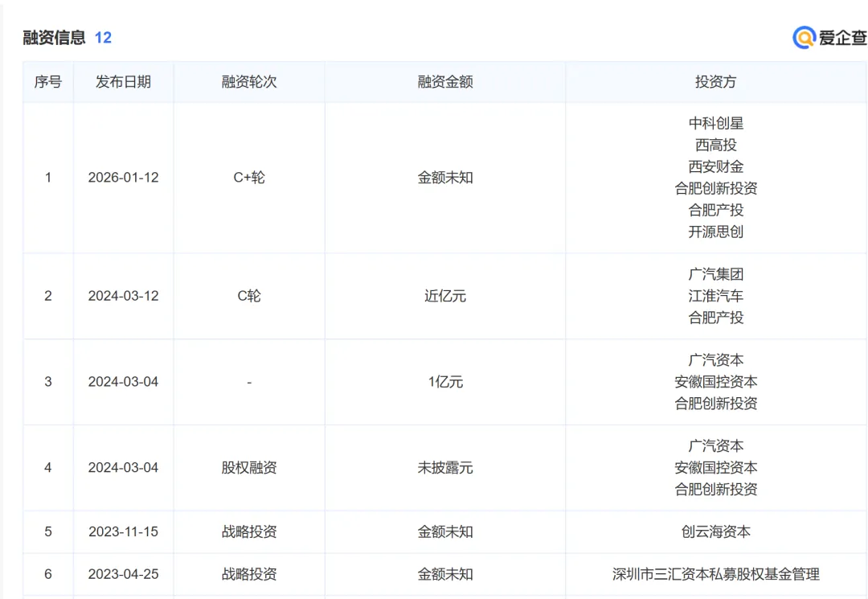Select 战略投资 in the 2023-04-25 row
Image resolution: width=868 pixels, height=599 pixels.
pos(249,575)
